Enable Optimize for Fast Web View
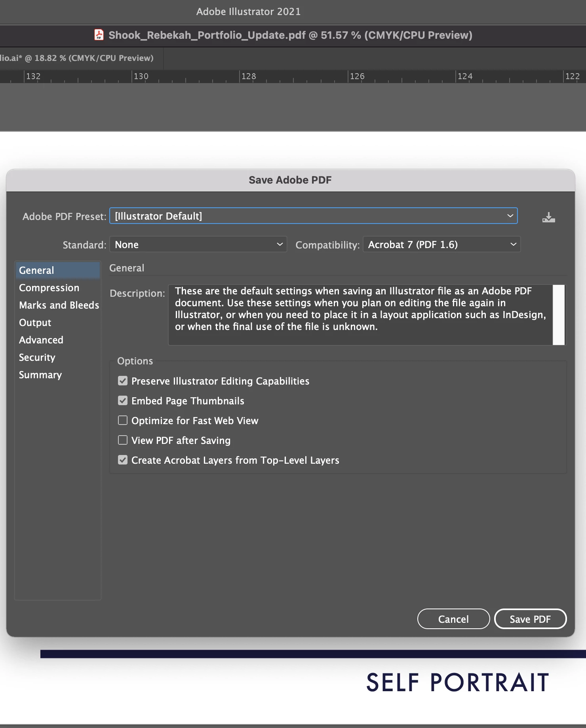The height and width of the screenshot is (728, 586). click(123, 420)
